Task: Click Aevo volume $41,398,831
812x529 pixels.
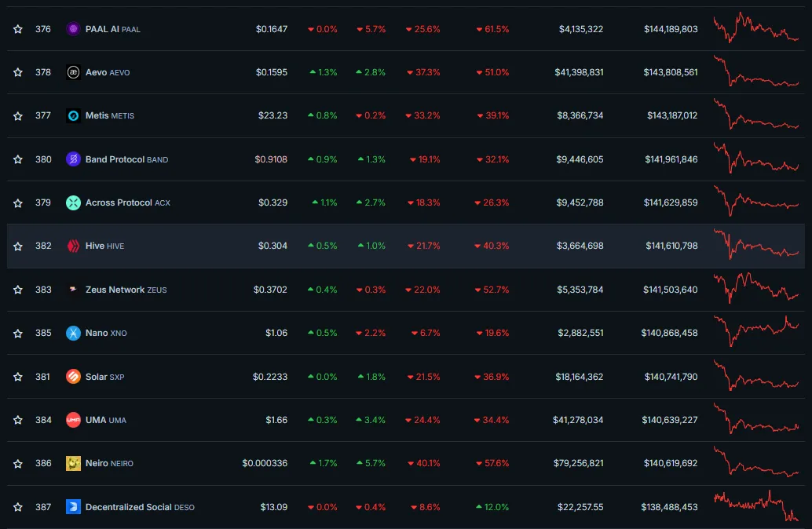Action: 579,72
